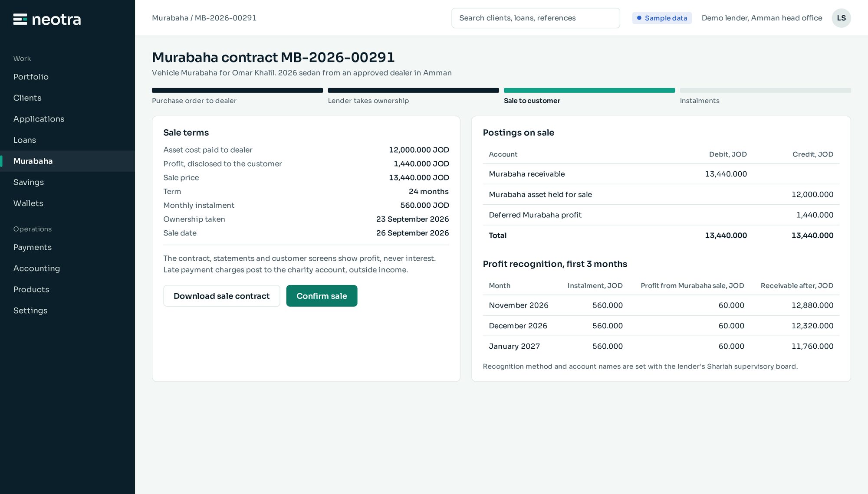Click the Credit, JOD column header
The width and height of the screenshot is (868, 494).
812,154
